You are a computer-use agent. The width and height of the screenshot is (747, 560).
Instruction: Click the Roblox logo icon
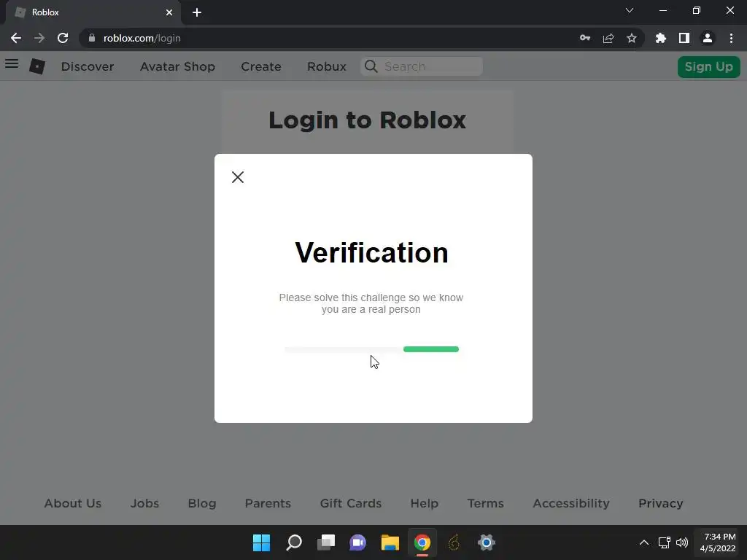pos(37,66)
